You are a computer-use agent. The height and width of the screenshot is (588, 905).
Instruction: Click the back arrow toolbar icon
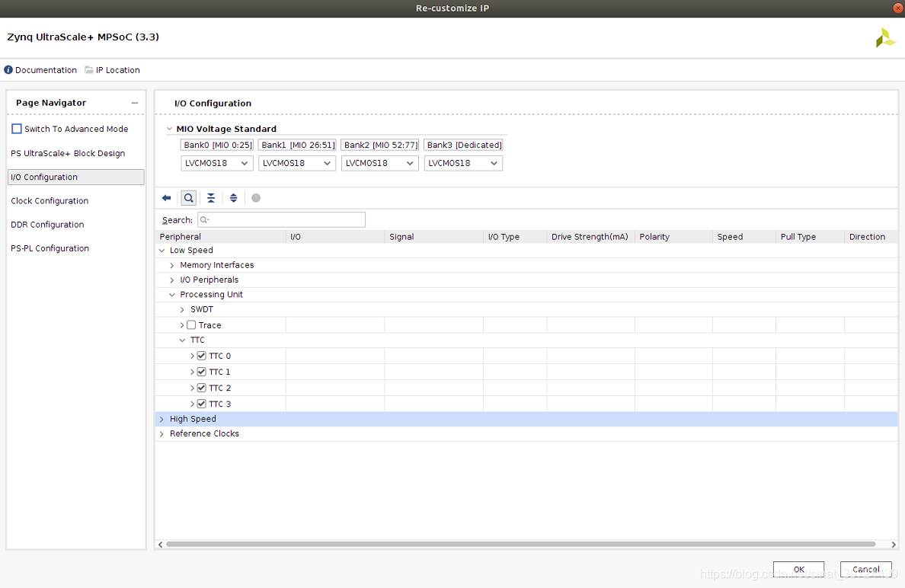coord(166,198)
